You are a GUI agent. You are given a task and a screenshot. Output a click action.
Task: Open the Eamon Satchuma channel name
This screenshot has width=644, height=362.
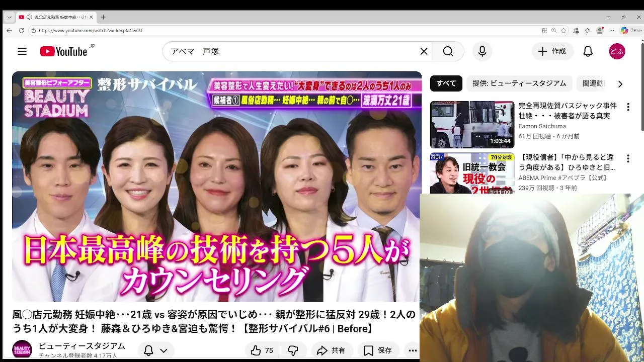542,126
